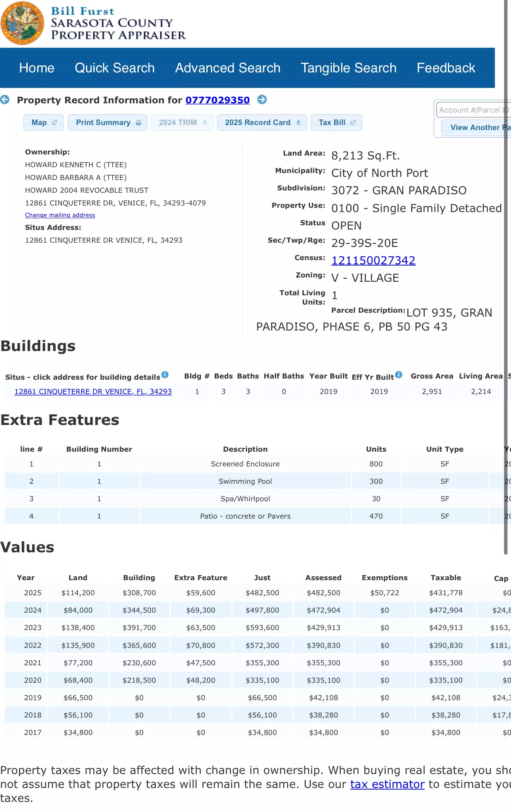511x812 pixels.
Task: Go to Home menu
Action: click(37, 68)
